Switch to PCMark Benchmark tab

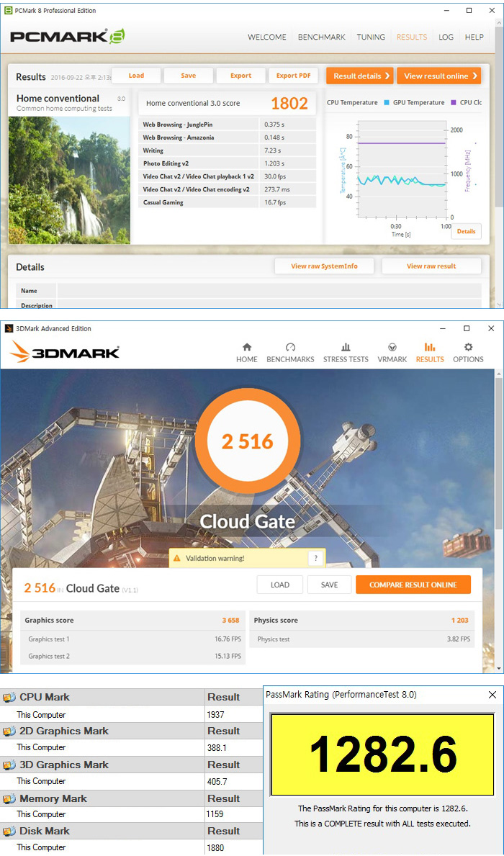click(322, 37)
